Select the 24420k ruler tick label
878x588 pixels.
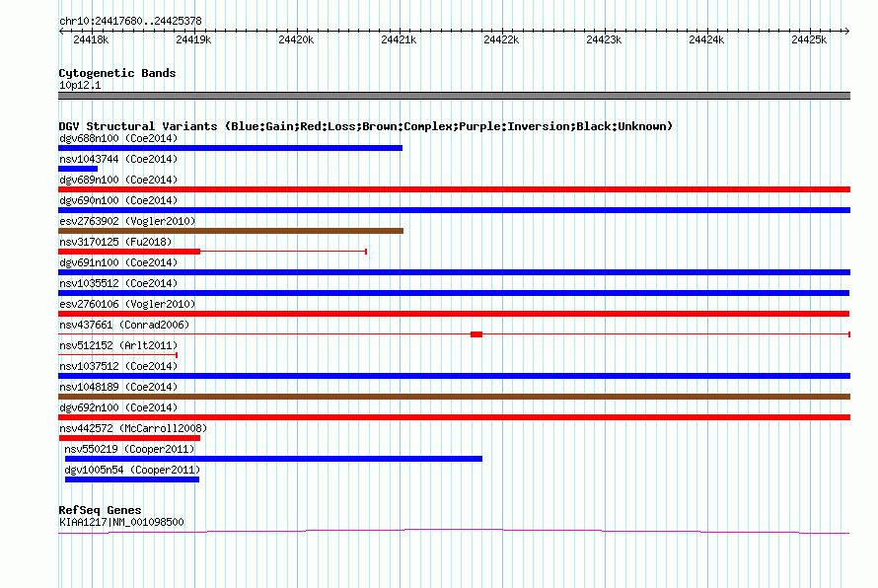point(296,39)
